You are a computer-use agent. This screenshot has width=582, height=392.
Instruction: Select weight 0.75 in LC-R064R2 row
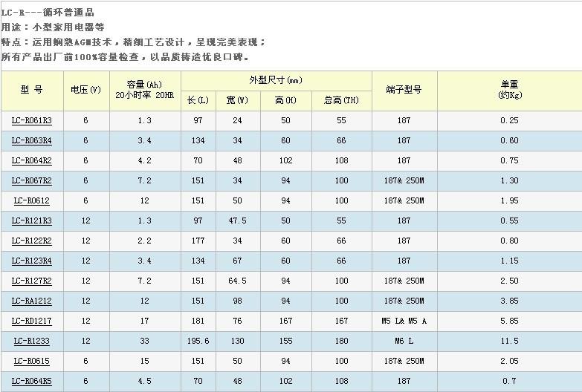point(509,160)
